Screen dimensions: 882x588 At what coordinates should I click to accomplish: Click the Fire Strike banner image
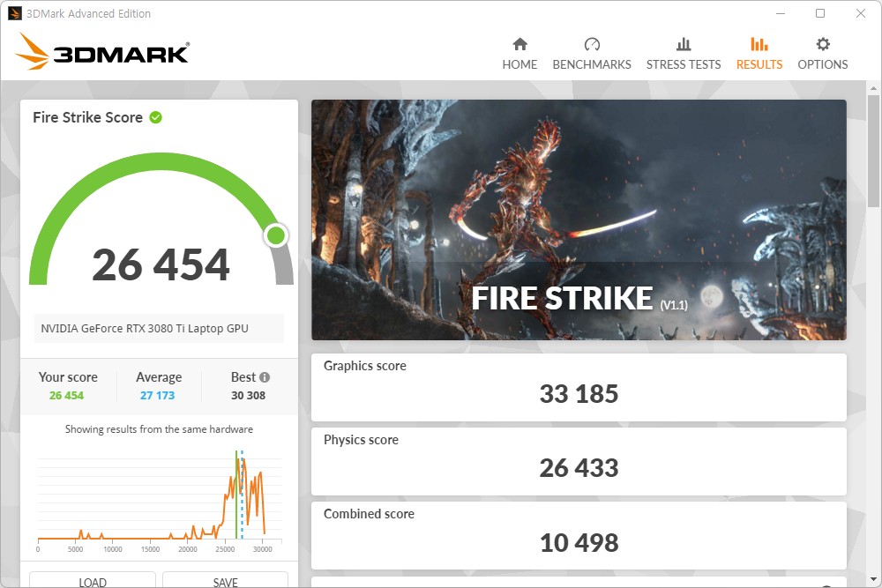tap(579, 220)
